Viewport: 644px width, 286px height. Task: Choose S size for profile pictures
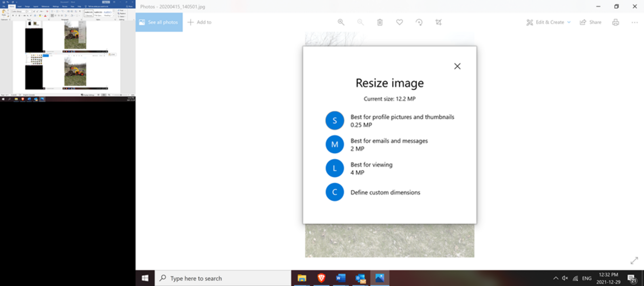[x=335, y=121]
